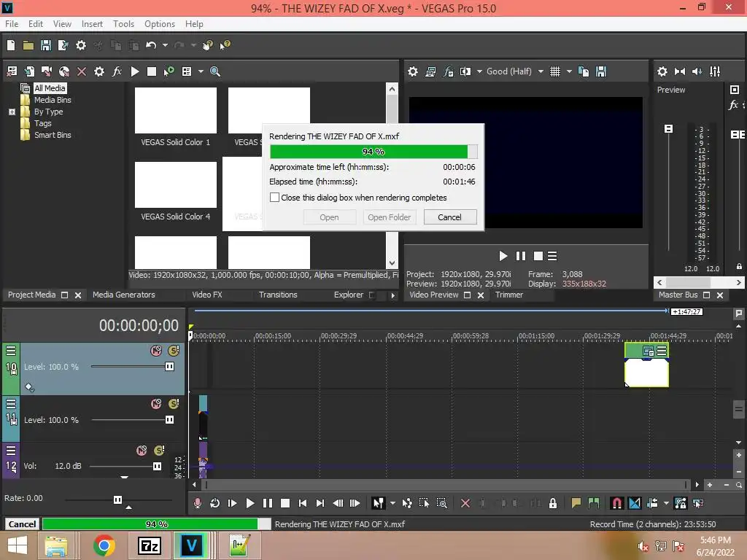Viewport: 747px width, 560px height.
Task: Open the Options menu
Action: [x=160, y=24]
